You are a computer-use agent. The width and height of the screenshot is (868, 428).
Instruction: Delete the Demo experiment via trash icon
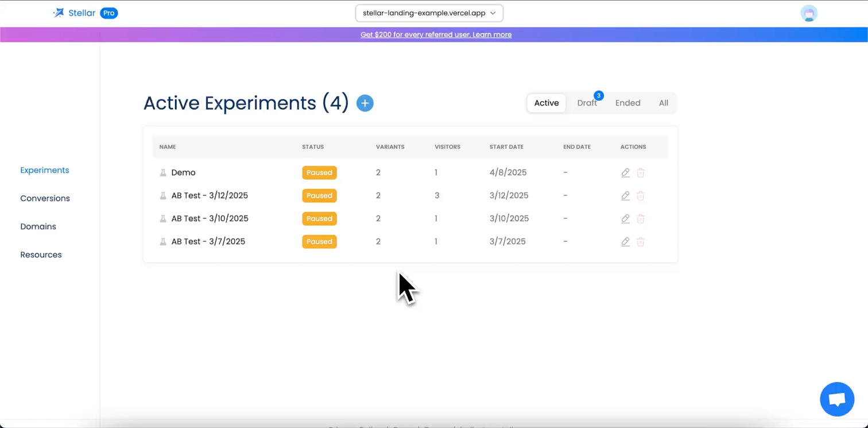tap(641, 173)
